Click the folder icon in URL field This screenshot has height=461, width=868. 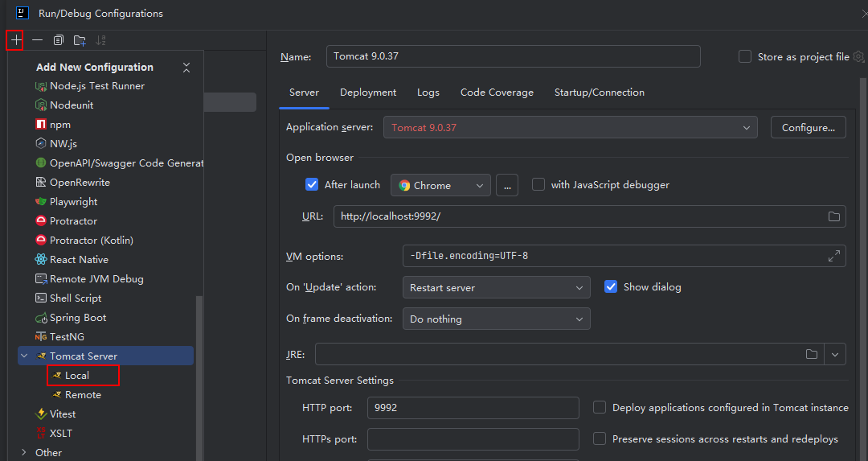833,216
